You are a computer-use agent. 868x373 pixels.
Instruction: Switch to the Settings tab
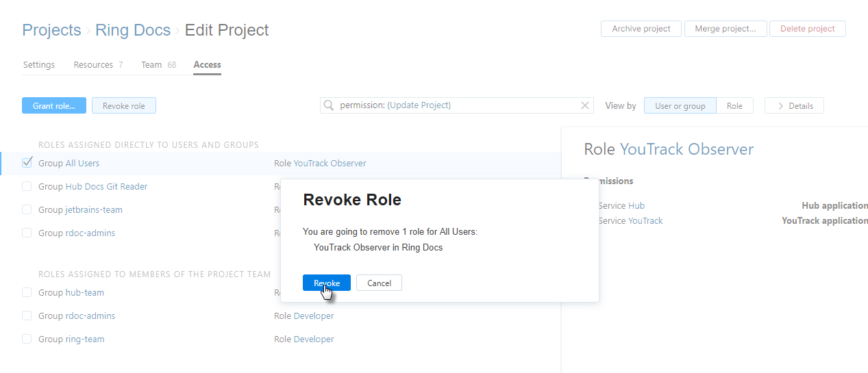[39, 65]
